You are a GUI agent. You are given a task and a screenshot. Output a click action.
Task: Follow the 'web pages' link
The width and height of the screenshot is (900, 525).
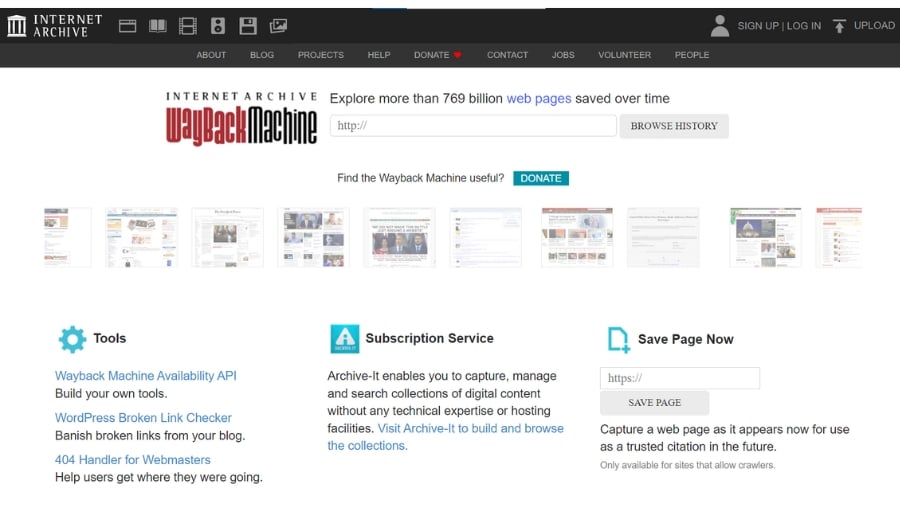coord(539,99)
